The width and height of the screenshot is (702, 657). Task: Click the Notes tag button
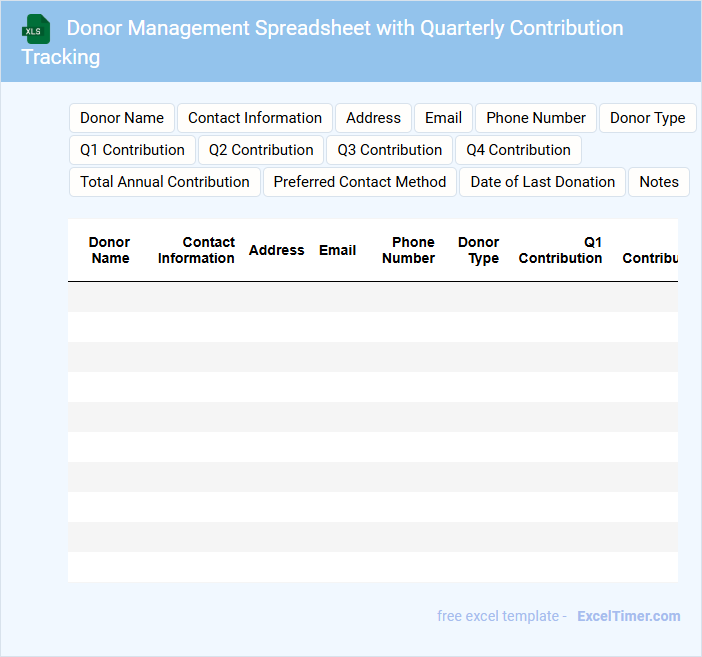tap(659, 182)
